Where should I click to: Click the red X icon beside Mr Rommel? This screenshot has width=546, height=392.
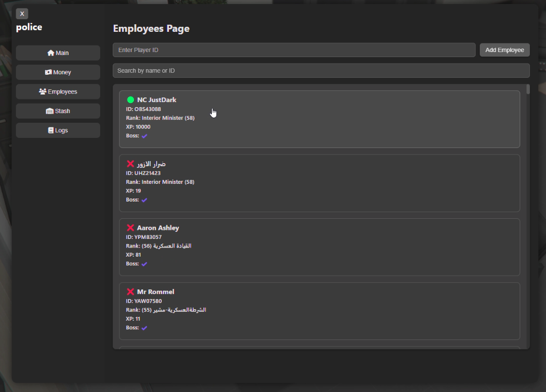click(131, 291)
